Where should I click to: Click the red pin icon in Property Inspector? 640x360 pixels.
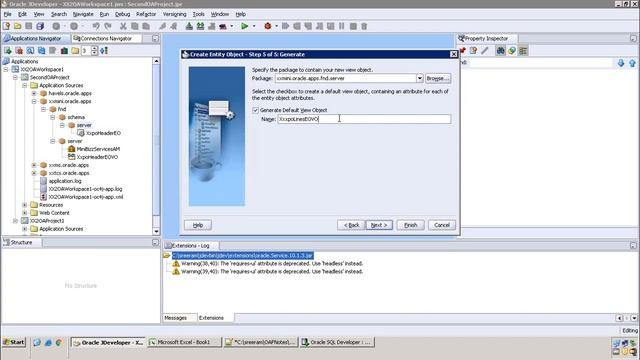tap(462, 51)
